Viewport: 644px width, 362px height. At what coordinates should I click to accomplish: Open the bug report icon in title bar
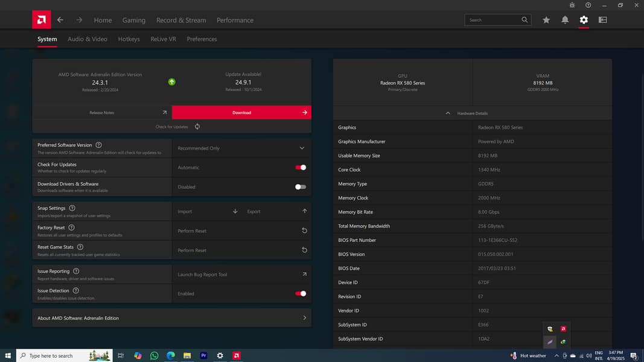[572, 5]
